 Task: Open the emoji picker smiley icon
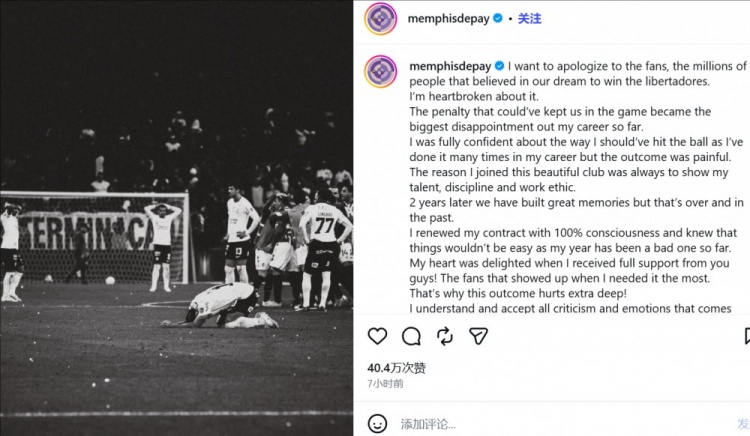tap(377, 424)
